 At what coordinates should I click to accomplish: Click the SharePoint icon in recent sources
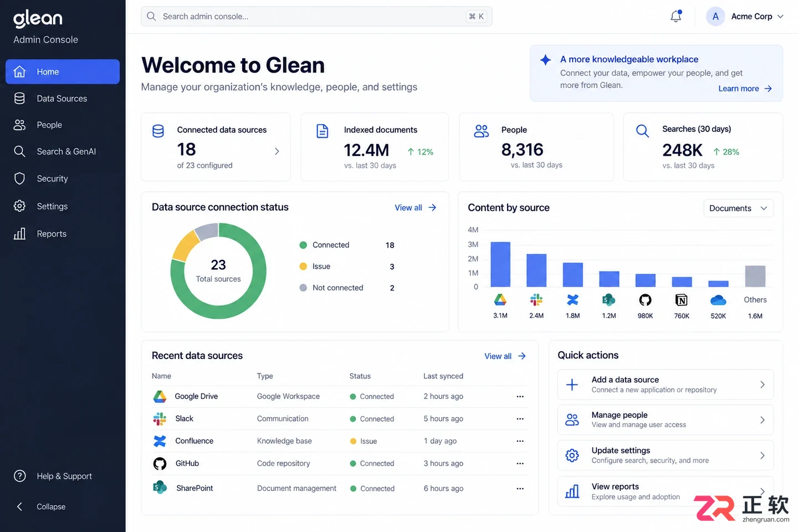coord(160,488)
